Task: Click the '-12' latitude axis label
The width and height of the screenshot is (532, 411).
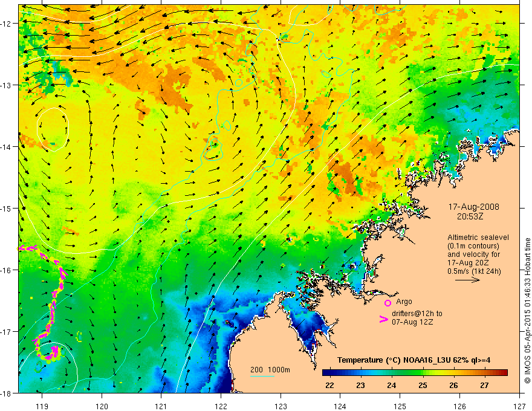Action: [6, 24]
